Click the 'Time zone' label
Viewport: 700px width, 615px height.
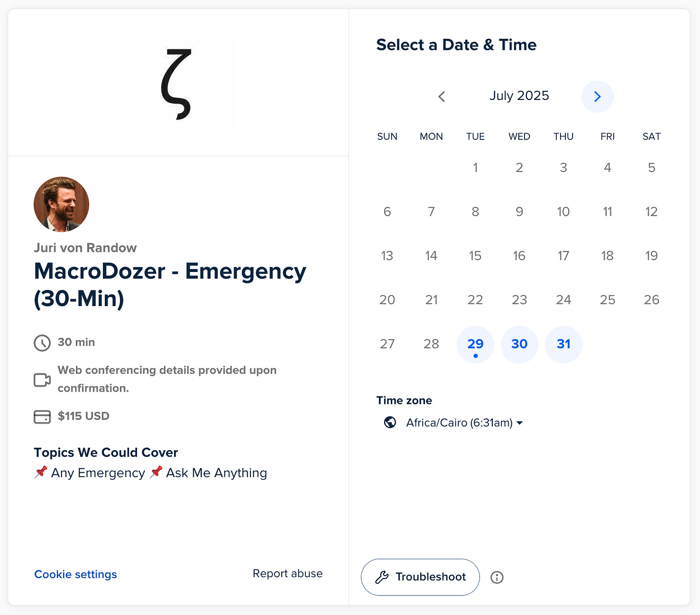(404, 401)
